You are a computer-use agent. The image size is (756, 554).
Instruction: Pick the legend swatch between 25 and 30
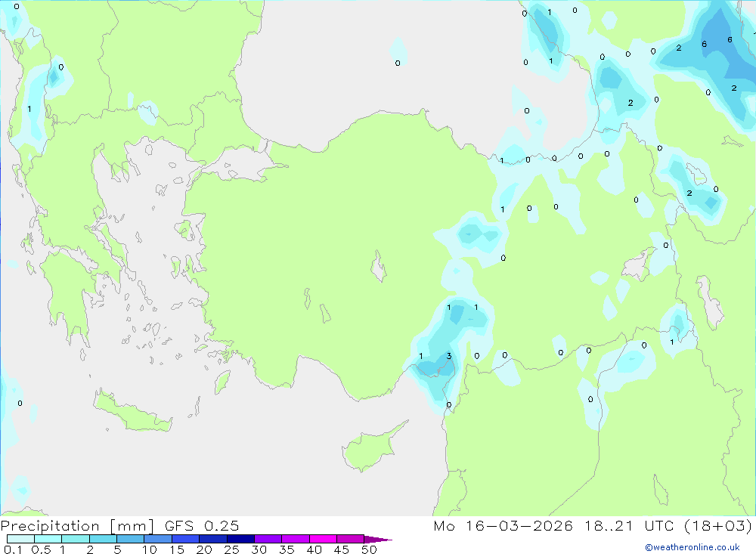click(240, 539)
